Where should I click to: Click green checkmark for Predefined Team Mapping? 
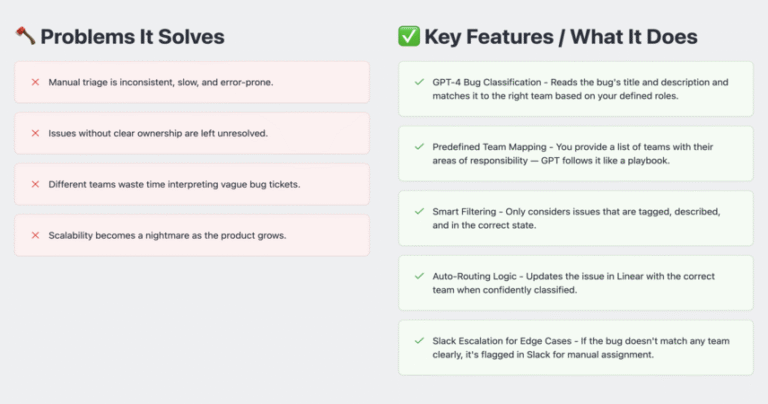pos(419,147)
